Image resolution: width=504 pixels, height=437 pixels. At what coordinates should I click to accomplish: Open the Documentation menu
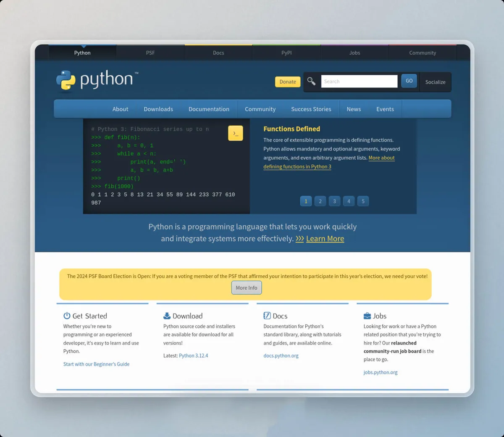[209, 109]
